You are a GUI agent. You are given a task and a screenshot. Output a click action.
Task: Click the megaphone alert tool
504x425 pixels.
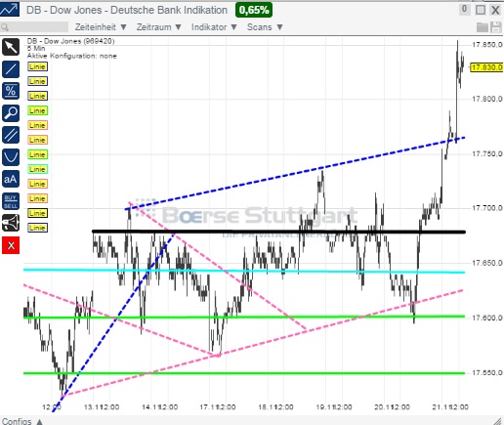coord(11,223)
